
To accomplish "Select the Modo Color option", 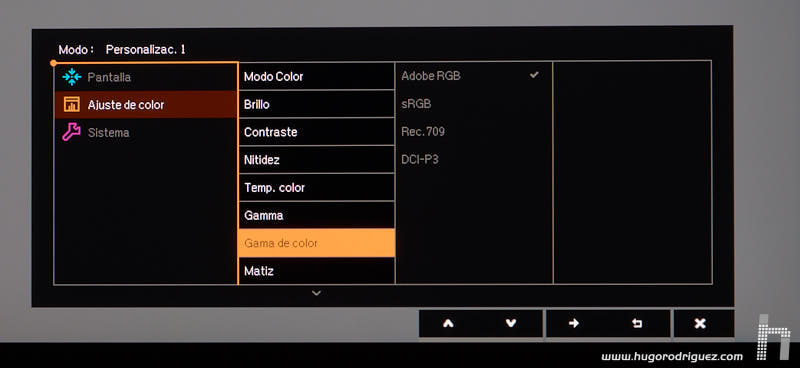I will click(316, 77).
